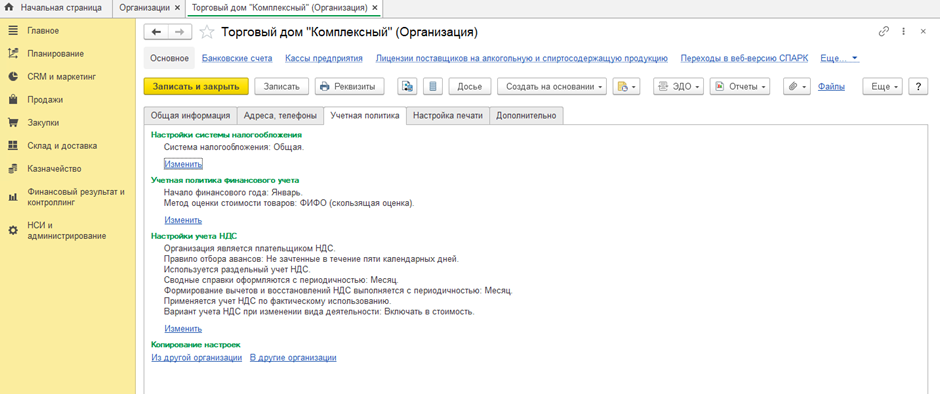Switch to Общая информация tab
Screen dimensions: 940x394
(x=190, y=116)
